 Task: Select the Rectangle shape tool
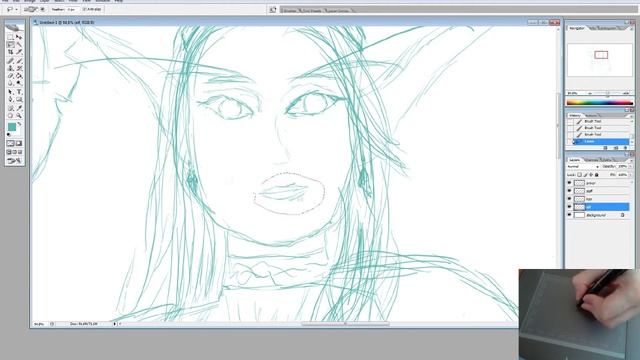[19, 100]
